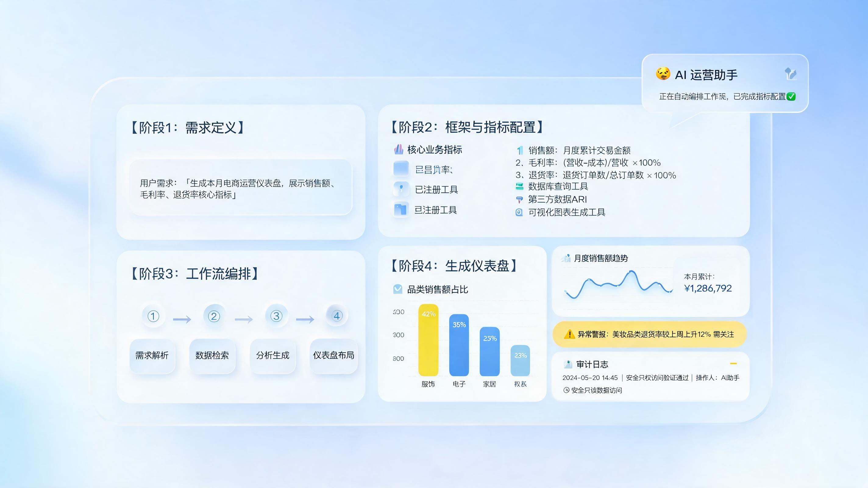The width and height of the screenshot is (868, 488).
Task: Click the 家居 axis label
Action: point(489,384)
